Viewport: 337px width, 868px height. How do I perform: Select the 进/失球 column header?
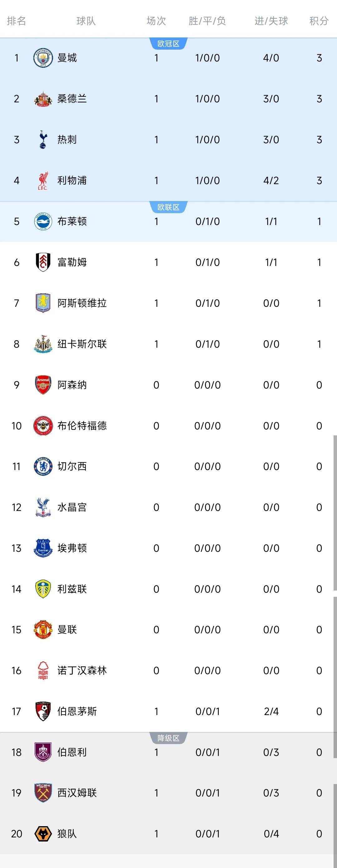[271, 21]
